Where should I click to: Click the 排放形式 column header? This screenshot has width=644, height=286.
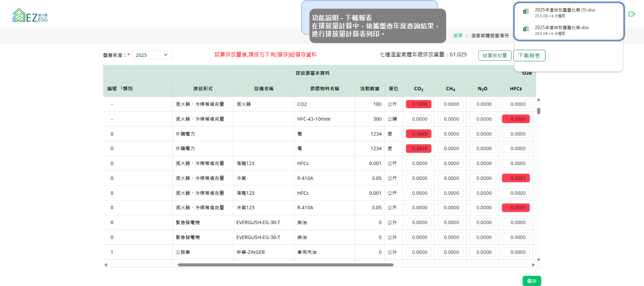point(203,89)
